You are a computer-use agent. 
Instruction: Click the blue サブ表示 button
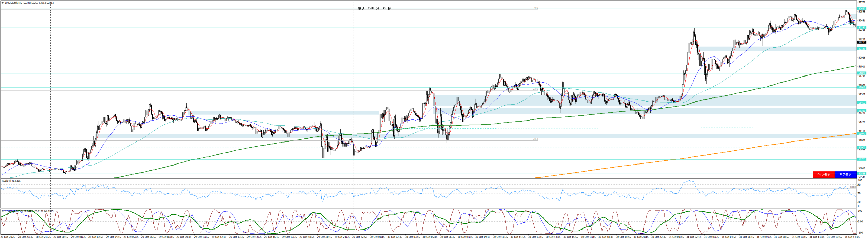coord(845,174)
